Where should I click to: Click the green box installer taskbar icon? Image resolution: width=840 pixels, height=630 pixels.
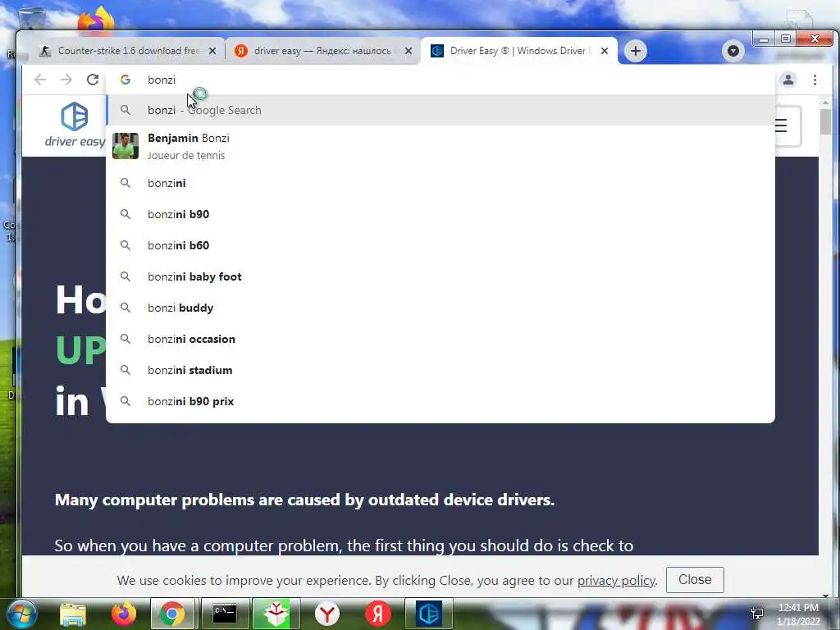(276, 614)
